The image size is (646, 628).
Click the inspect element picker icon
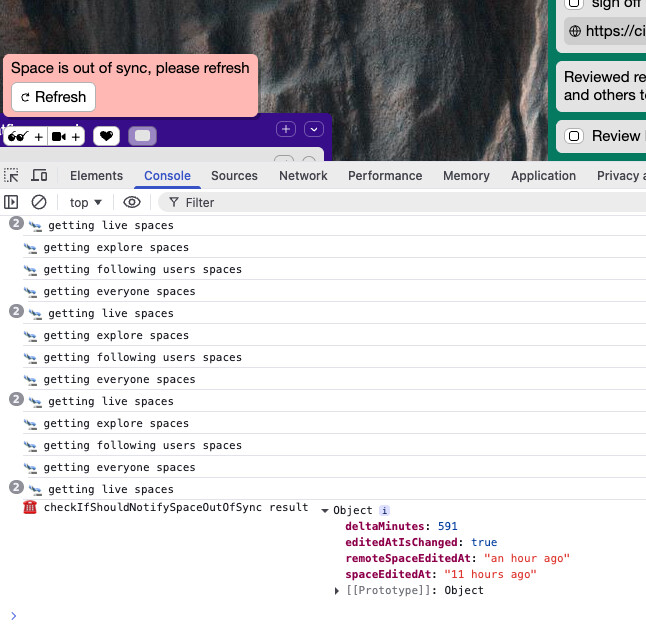[12, 176]
